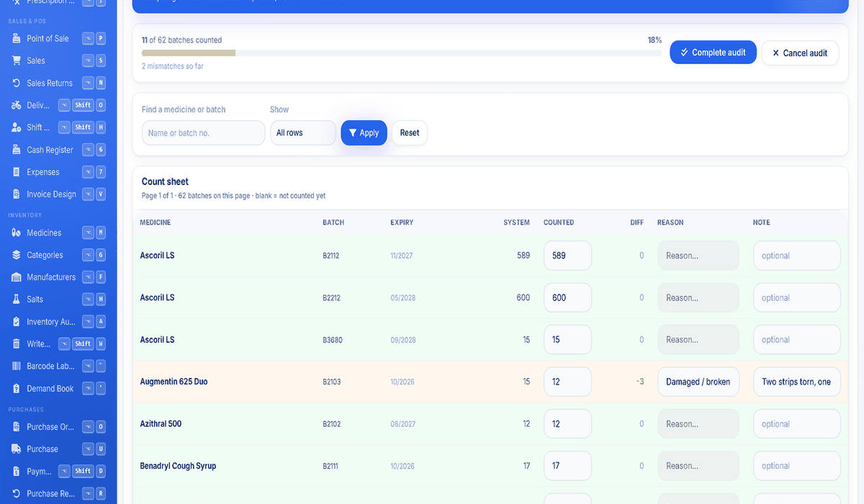Open the Sales menu item
This screenshot has width=864, height=504.
tap(58, 60)
